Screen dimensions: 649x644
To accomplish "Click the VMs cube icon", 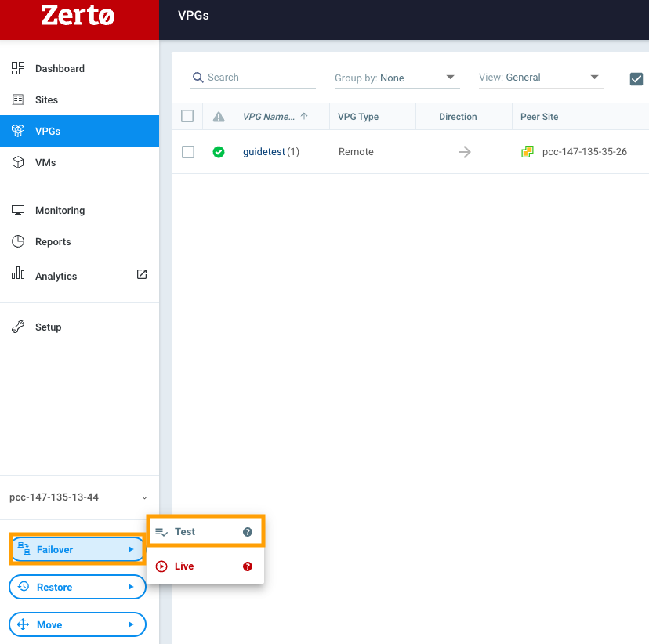I will coord(18,162).
